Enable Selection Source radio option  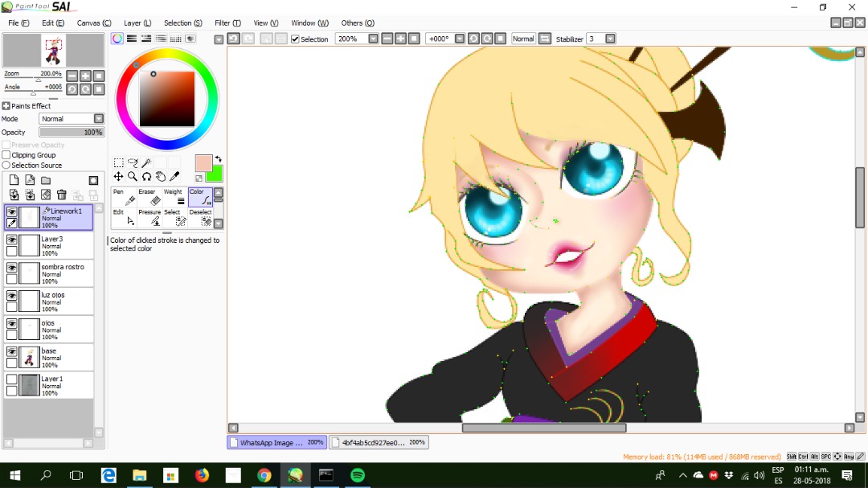pos(6,165)
